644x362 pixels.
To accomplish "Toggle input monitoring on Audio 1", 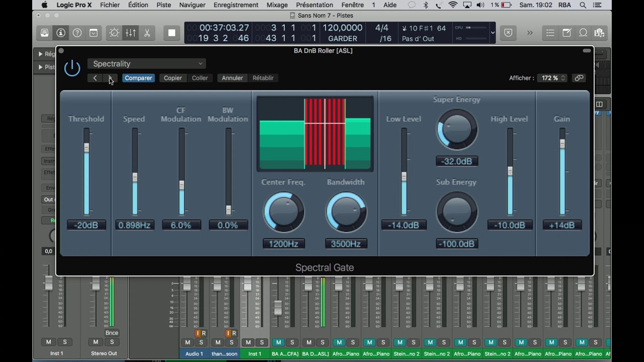I will pyautogui.click(x=198, y=333).
